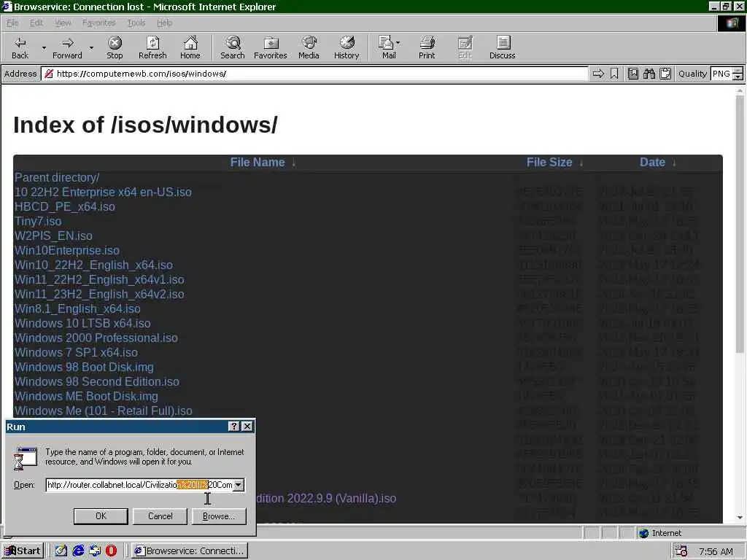Open the Discuss toolbar button
The image size is (747, 560).
tap(502, 47)
